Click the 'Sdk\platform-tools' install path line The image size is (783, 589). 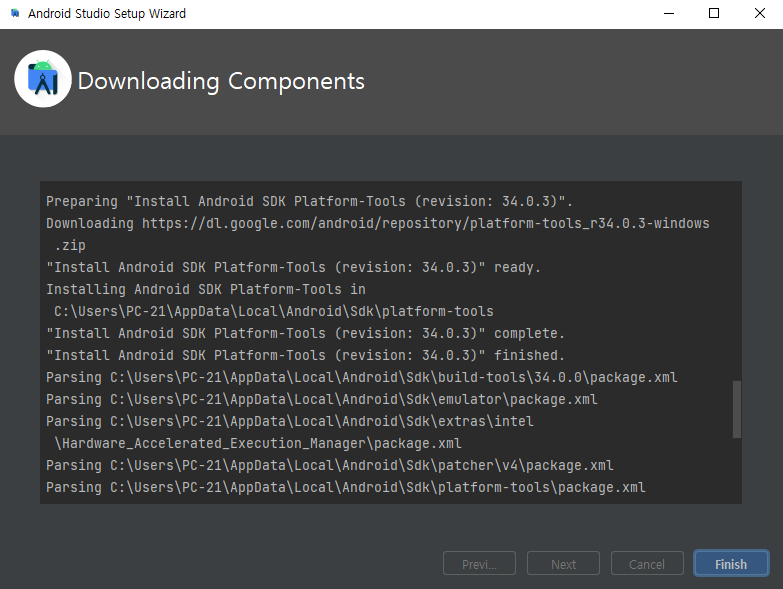274,311
